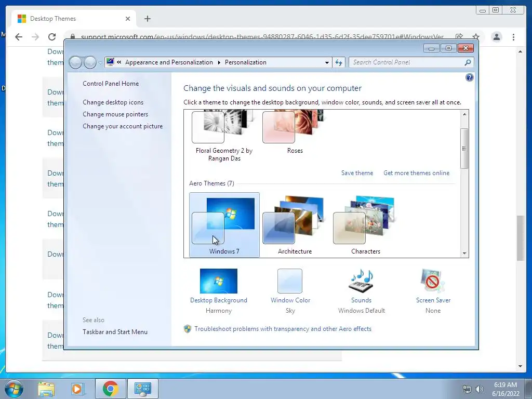Viewport: 532px width, 399px height.
Task: Open the Windows Start orb
Action: coord(14,389)
